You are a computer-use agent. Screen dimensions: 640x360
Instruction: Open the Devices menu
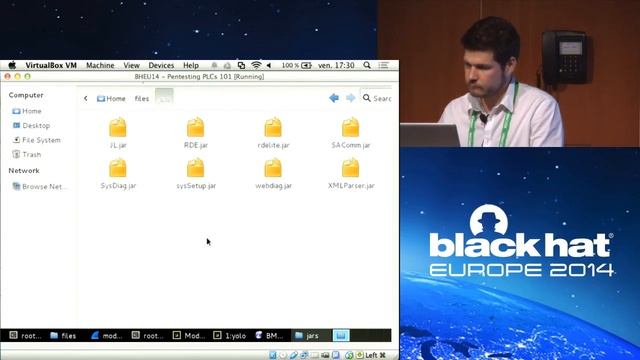pos(161,65)
